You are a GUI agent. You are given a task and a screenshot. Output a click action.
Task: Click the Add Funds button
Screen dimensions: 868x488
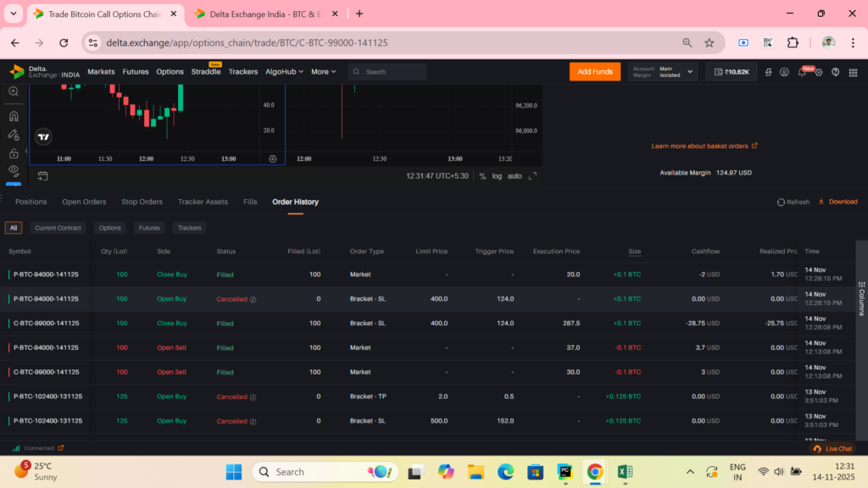tap(594, 72)
